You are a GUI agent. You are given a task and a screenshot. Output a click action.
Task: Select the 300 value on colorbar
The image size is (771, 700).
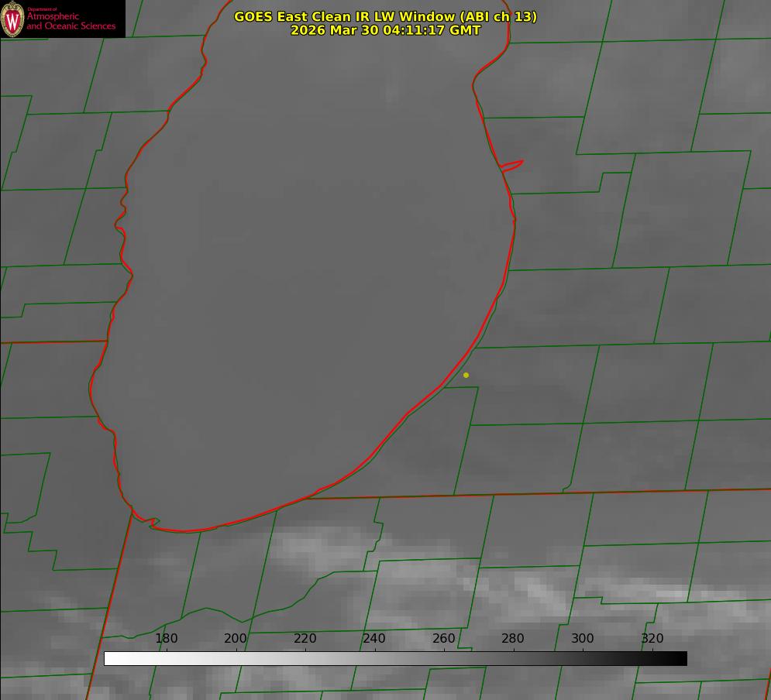coord(583,639)
